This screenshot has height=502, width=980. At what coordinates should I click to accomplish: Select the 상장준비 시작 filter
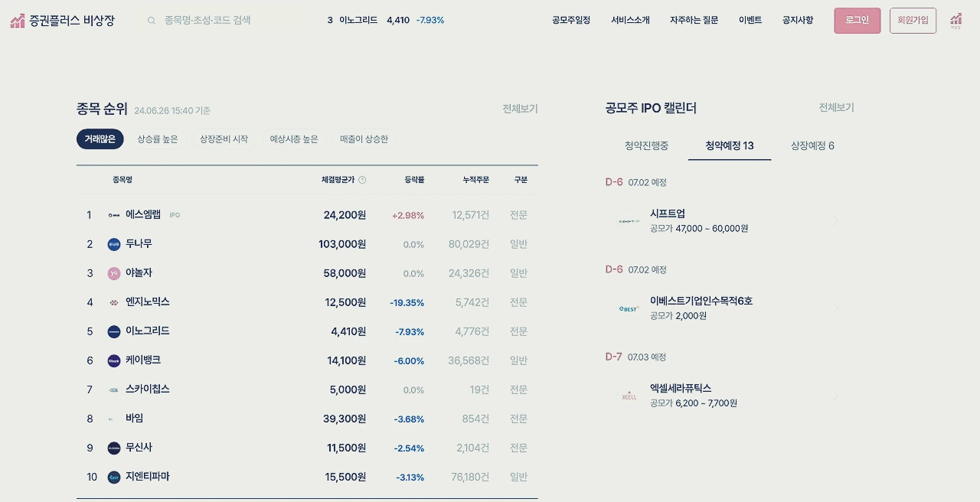coord(224,139)
